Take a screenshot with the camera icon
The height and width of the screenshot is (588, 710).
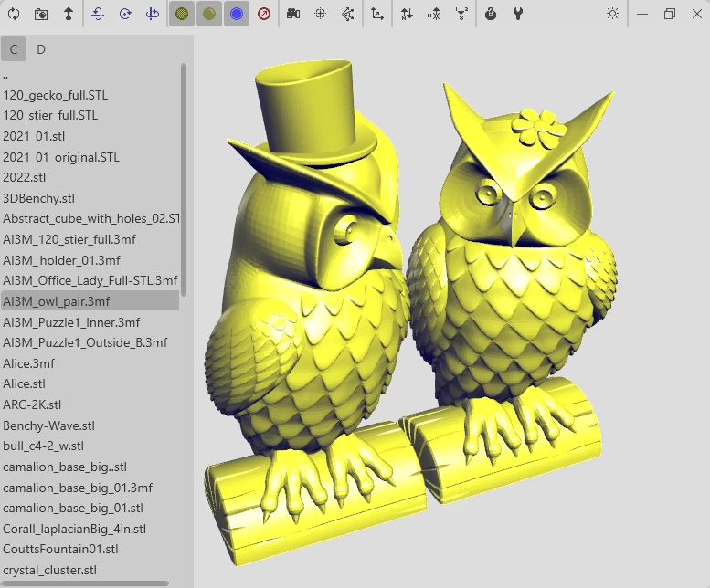click(41, 15)
